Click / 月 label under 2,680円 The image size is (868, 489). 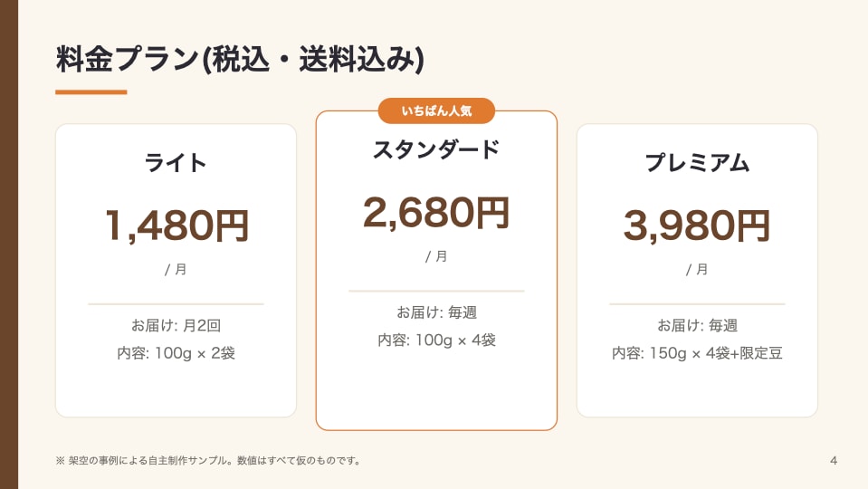click(x=436, y=256)
